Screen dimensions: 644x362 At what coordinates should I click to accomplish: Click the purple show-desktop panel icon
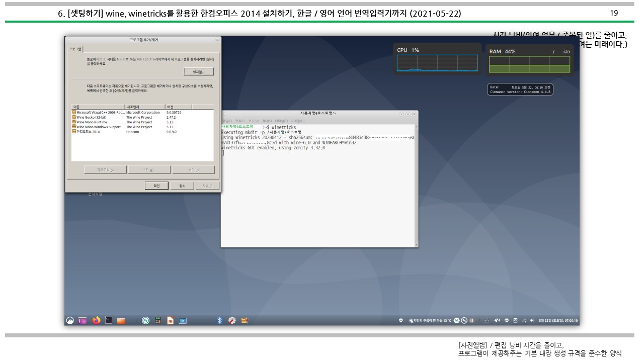pos(83,320)
